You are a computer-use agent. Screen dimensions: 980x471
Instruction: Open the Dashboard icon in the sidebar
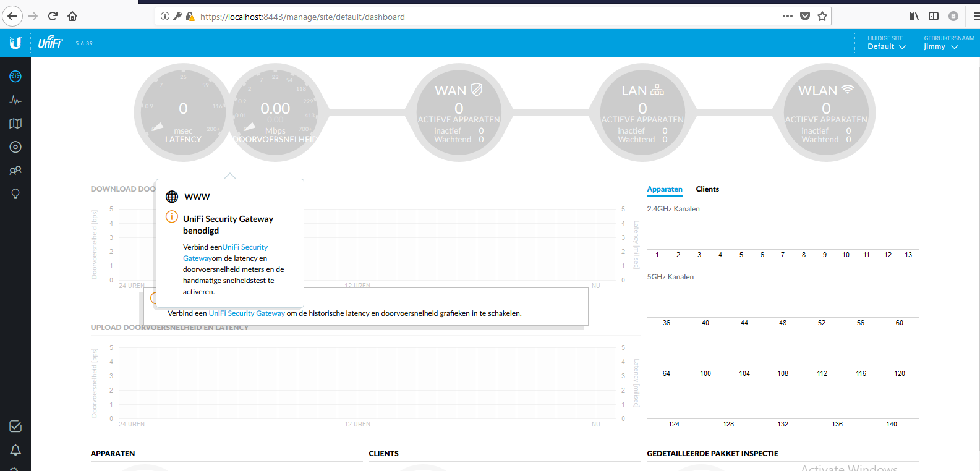15,77
